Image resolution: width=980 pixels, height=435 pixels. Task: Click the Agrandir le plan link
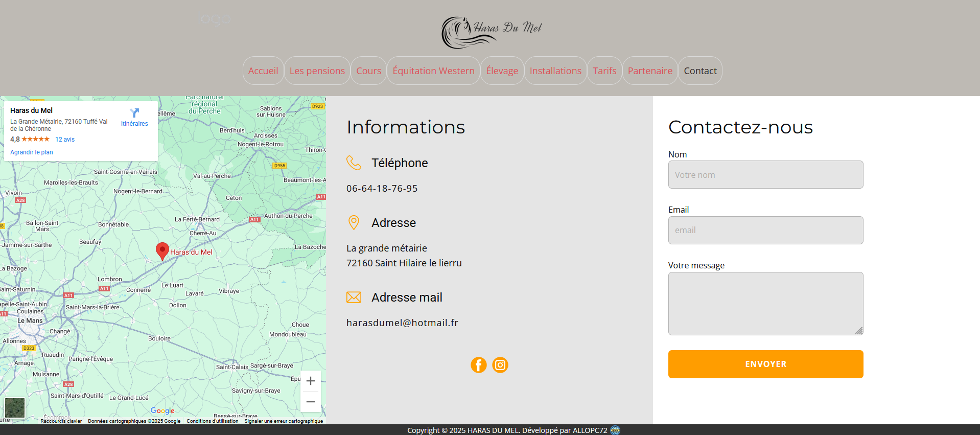[32, 152]
